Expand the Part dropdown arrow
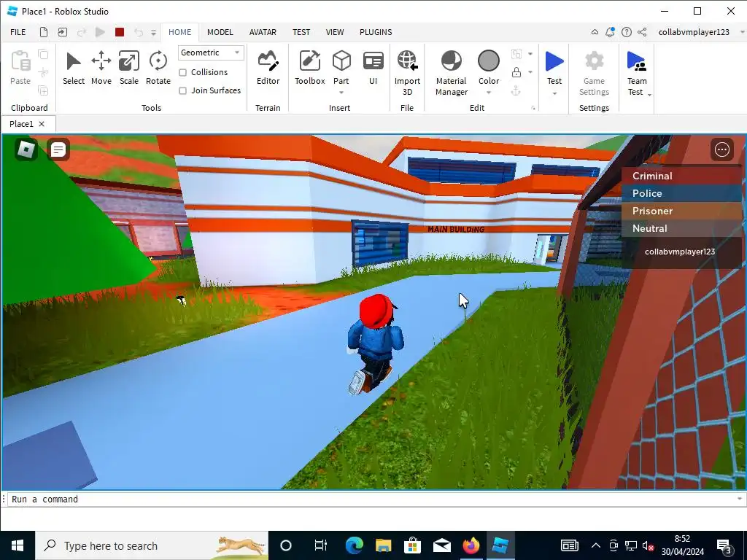Viewport: 747px width, 560px height. tap(341, 93)
